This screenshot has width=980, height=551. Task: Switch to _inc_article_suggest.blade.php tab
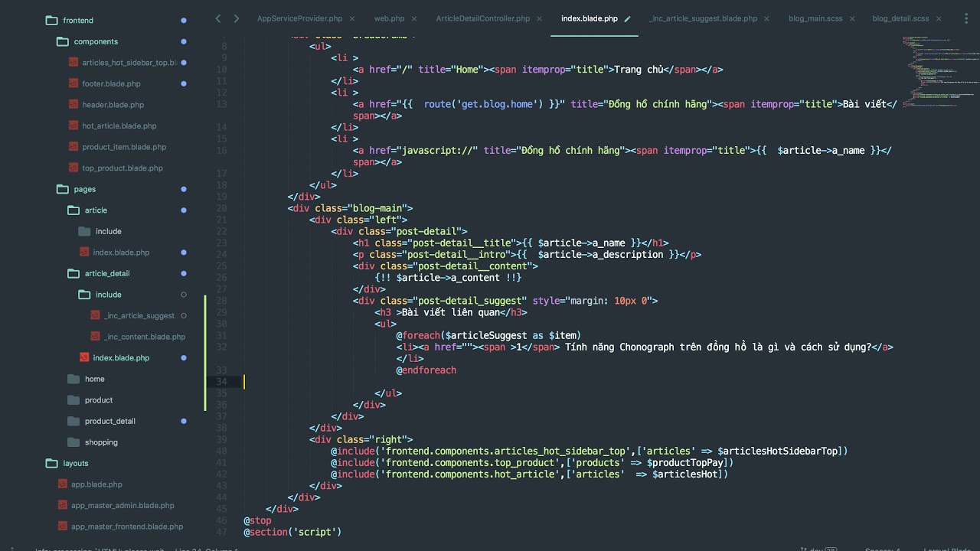(x=703, y=18)
